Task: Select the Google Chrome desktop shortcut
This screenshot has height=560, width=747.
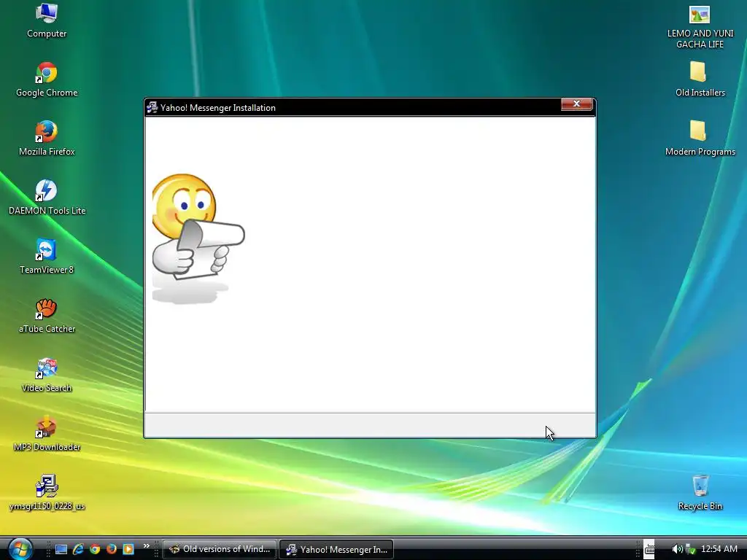Action: pos(47,79)
